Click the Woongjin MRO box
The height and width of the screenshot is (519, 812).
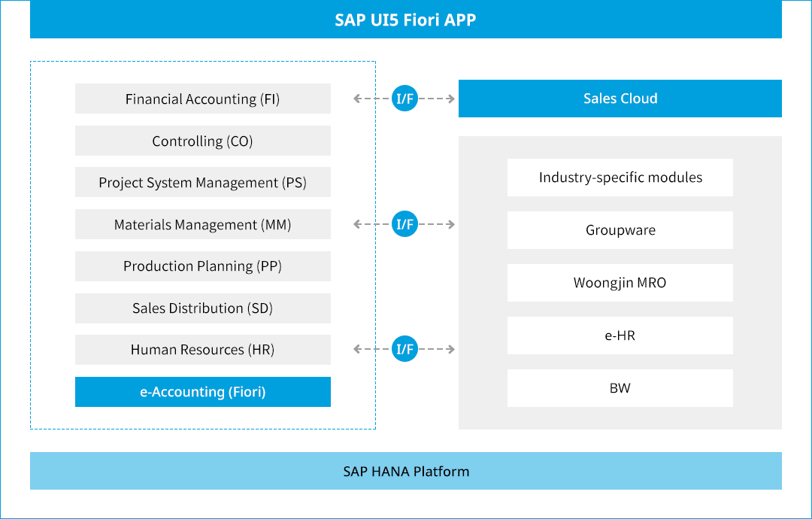pyautogui.click(x=620, y=283)
